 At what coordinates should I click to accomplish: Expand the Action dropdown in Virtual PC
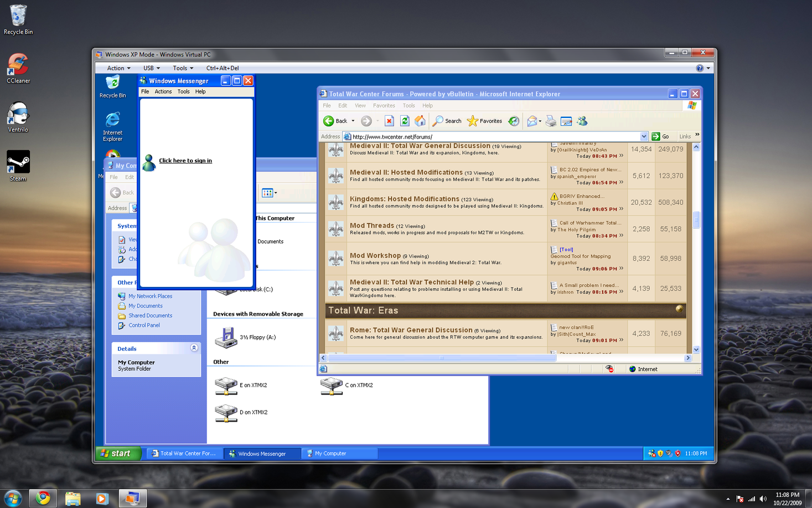coord(118,68)
